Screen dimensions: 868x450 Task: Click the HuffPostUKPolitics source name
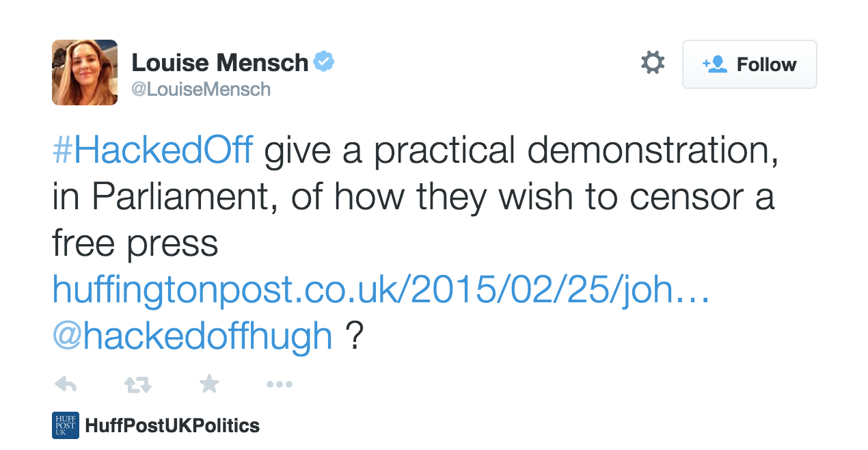(x=172, y=425)
